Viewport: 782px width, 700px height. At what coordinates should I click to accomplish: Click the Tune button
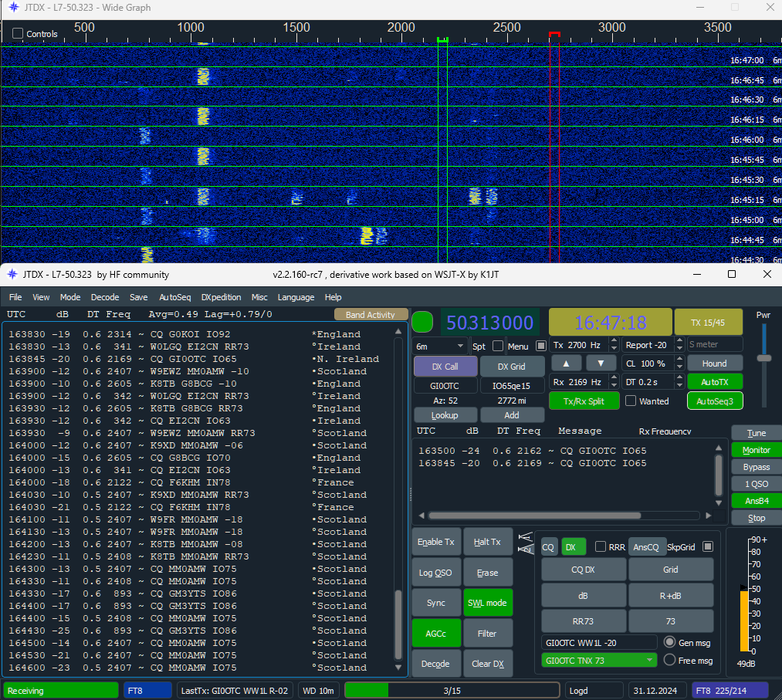(x=756, y=433)
